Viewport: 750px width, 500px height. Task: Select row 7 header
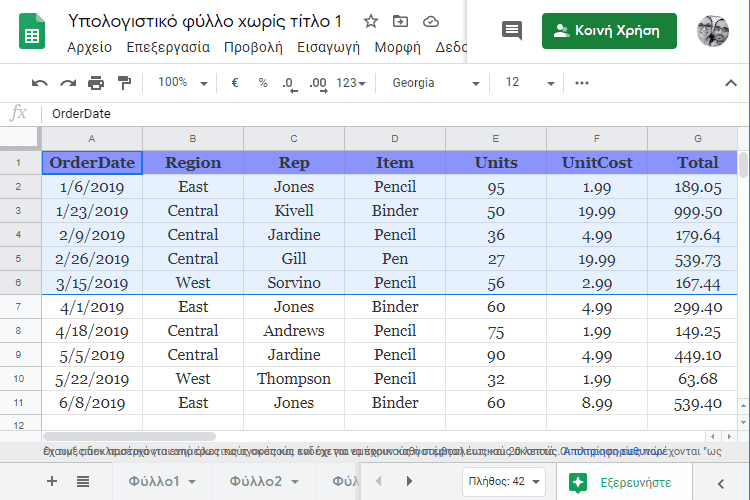coord(19,307)
